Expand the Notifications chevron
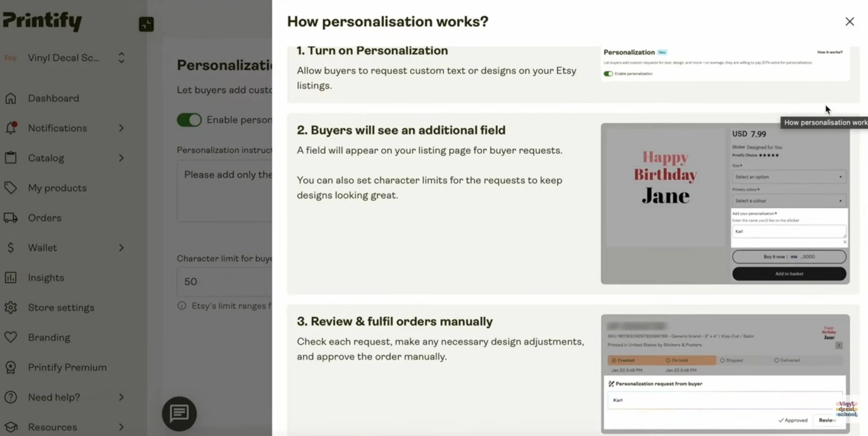This screenshot has height=436, width=868. 121,128
